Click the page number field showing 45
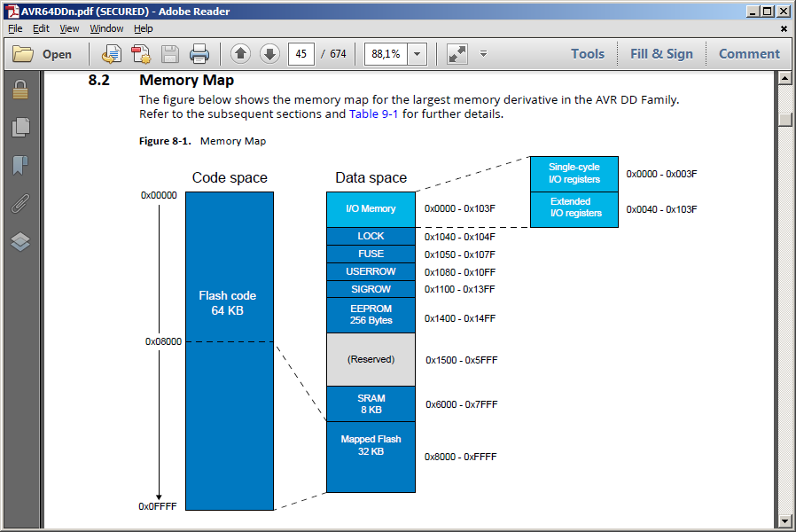This screenshot has width=796, height=532. point(301,54)
